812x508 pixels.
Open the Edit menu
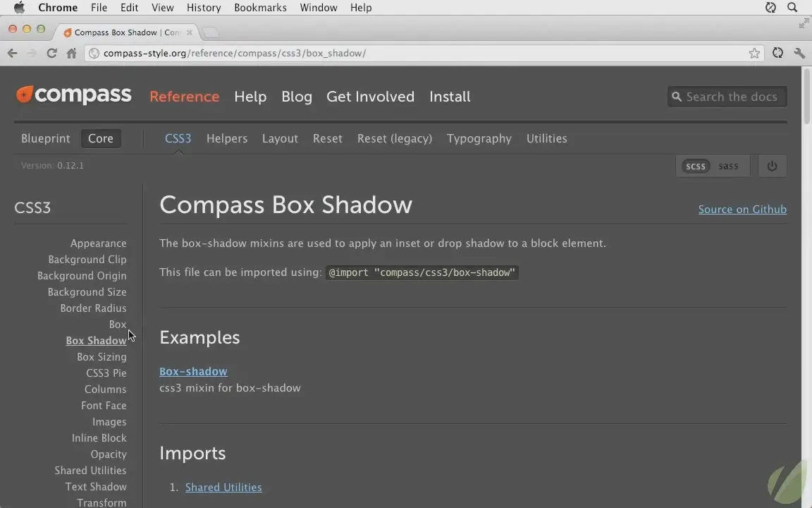coord(129,8)
